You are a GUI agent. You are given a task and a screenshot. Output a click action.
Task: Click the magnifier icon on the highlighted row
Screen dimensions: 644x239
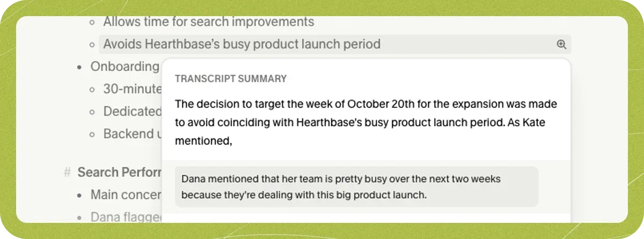pos(561,45)
